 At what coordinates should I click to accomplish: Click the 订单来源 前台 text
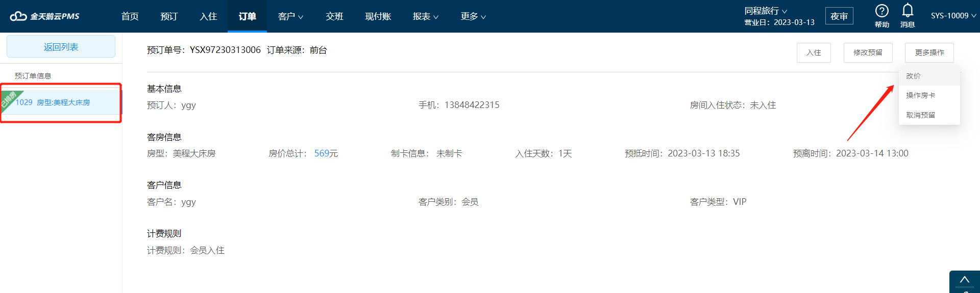(x=297, y=50)
